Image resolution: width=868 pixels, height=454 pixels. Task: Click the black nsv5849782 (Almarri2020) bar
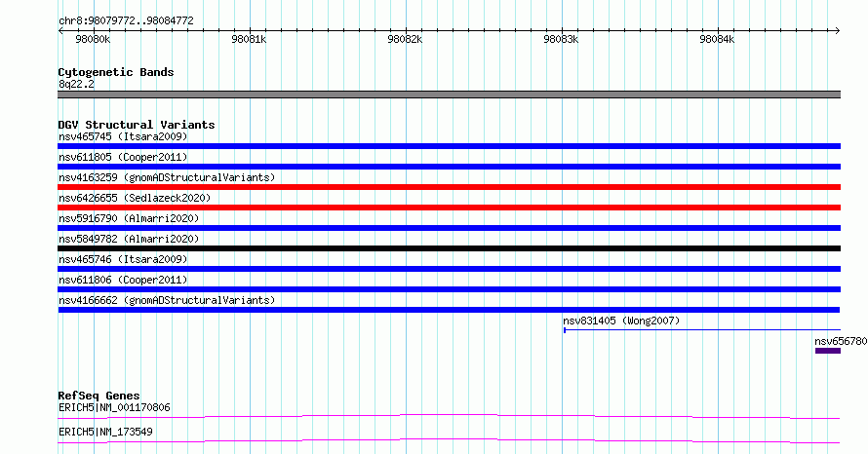449,248
